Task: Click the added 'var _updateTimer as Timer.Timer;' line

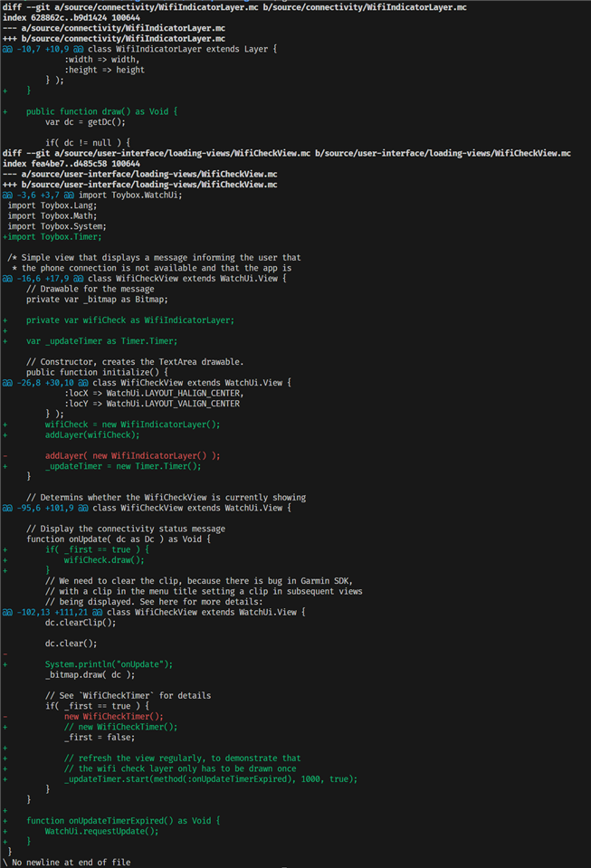Action: pos(101,340)
